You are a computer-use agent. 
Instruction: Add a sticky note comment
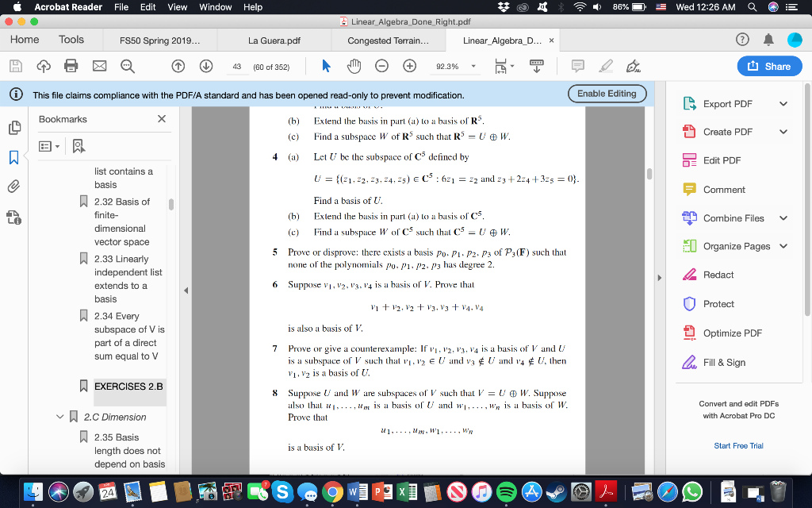point(578,67)
